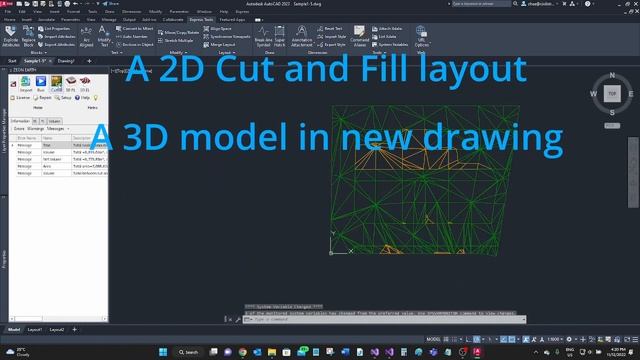Click the taskbar Search box
This screenshot has width=640, height=360.
[x=189, y=352]
